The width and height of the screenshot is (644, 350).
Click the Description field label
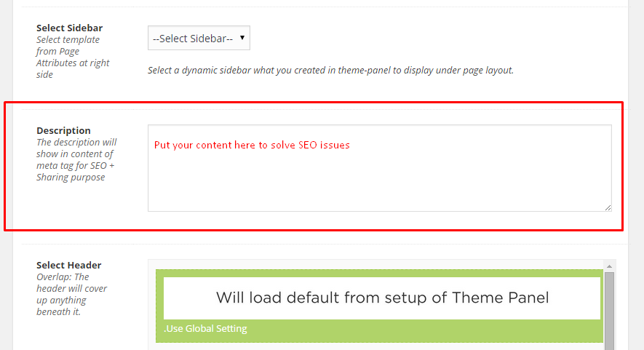pyautogui.click(x=63, y=131)
